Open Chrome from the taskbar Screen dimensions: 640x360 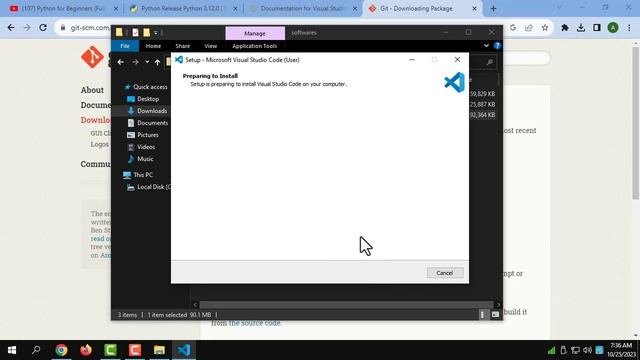(61, 350)
